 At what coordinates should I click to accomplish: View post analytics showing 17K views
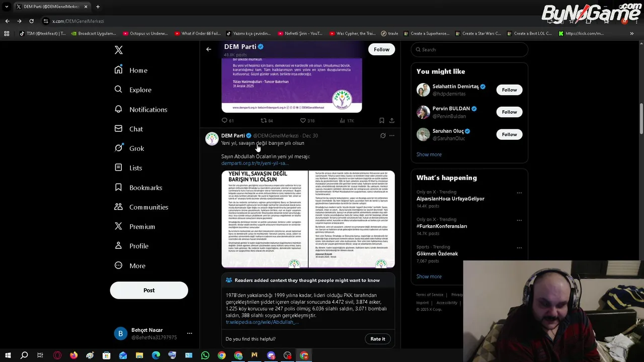347,121
